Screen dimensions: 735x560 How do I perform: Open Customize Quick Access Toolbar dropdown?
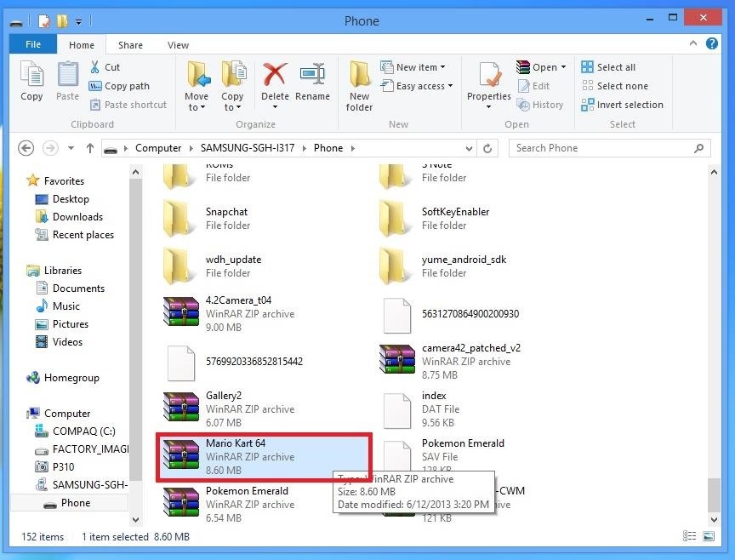pyautogui.click(x=79, y=21)
